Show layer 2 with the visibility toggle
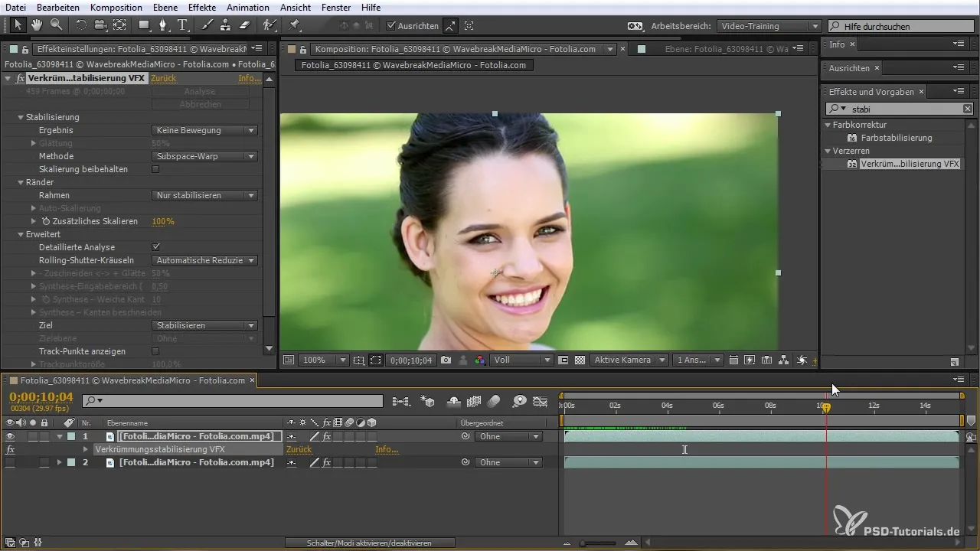Screen dimensions: 980x551 coord(10,462)
